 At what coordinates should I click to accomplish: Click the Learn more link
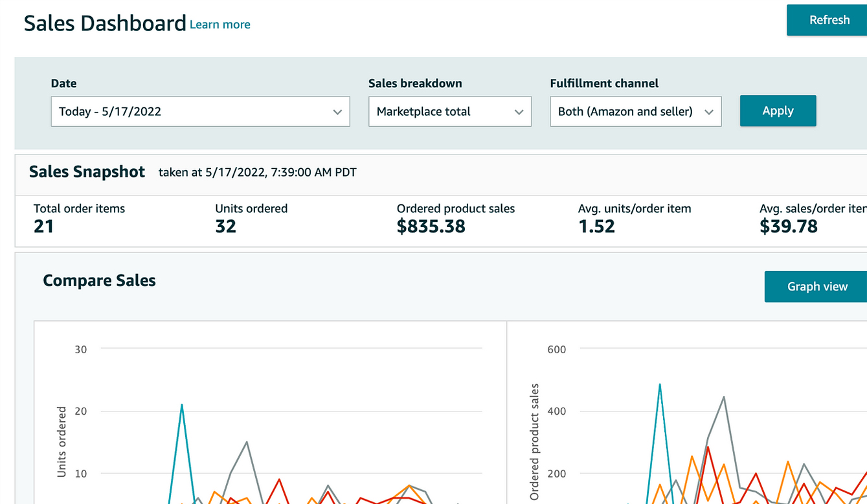point(220,25)
